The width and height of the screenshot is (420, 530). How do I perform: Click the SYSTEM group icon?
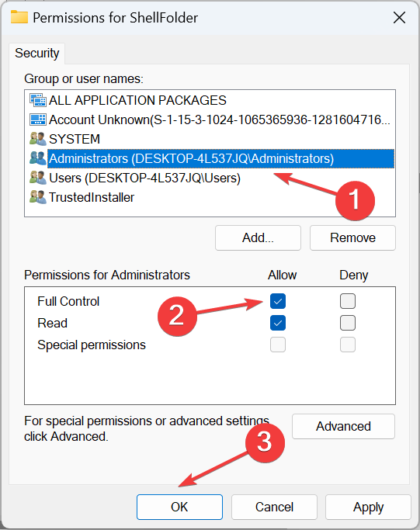[x=37, y=139]
